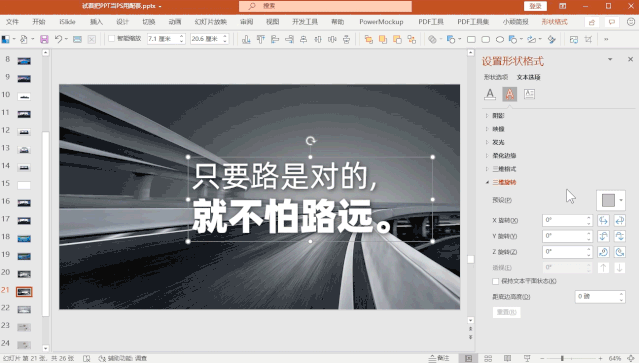Open the 动画 ribbon tab
The height and width of the screenshot is (363, 639).
tap(175, 22)
